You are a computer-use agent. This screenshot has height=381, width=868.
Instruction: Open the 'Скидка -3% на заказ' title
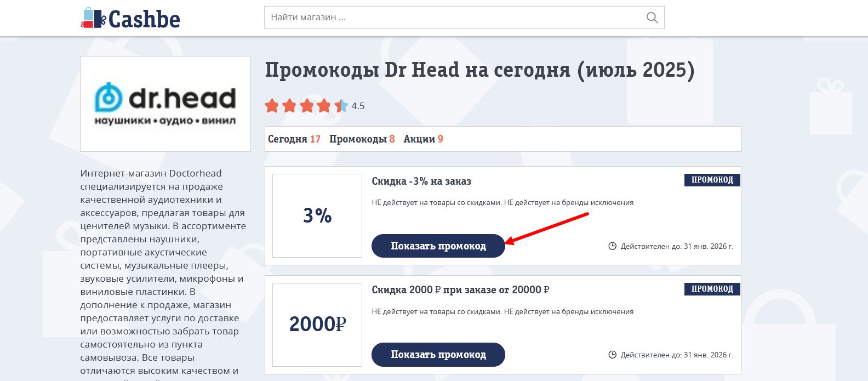pos(421,181)
